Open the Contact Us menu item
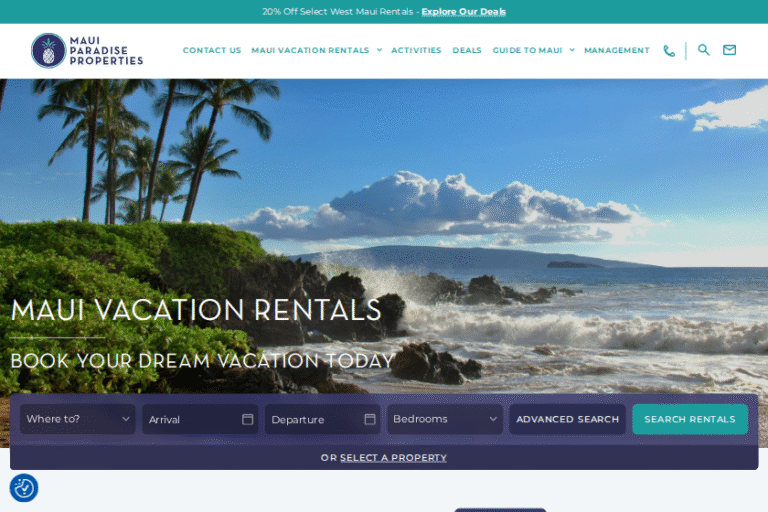This screenshot has width=768, height=512. [212, 50]
